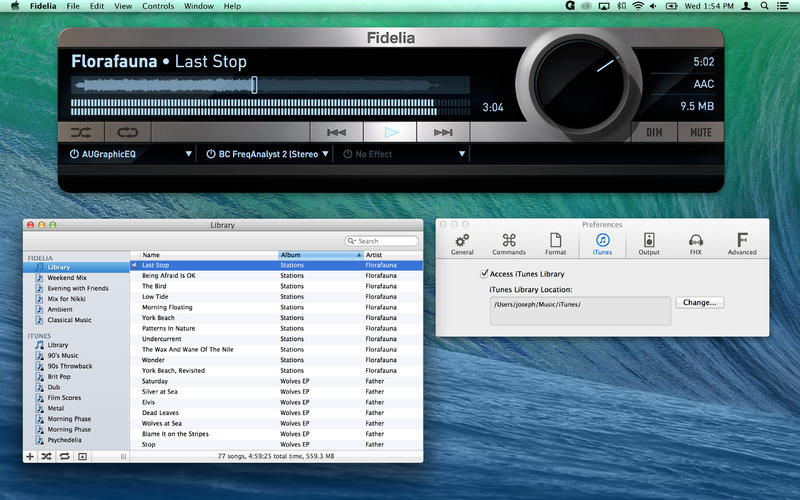Uncheck Access iTunes Library checkbox

[485, 273]
